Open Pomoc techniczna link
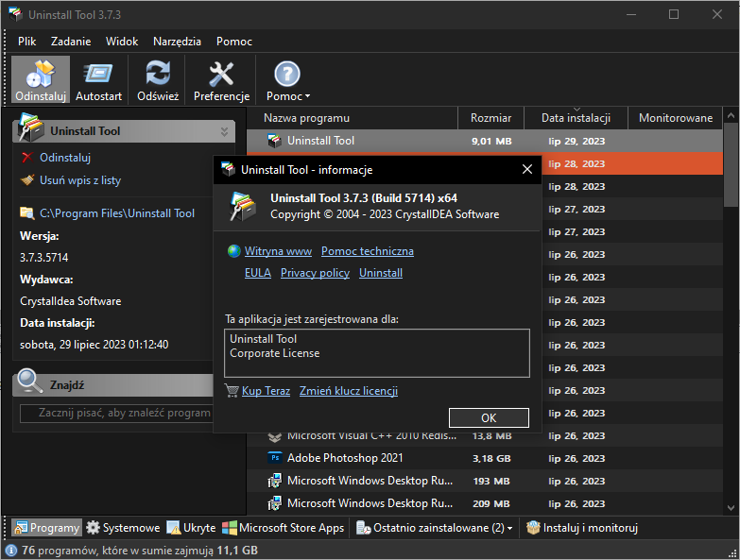The height and width of the screenshot is (560, 740). pos(368,251)
